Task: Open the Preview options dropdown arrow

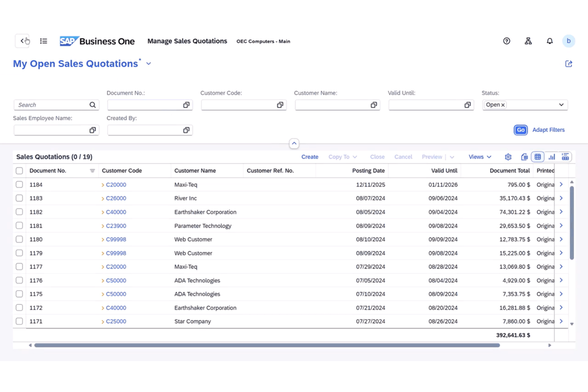Action: (x=452, y=157)
